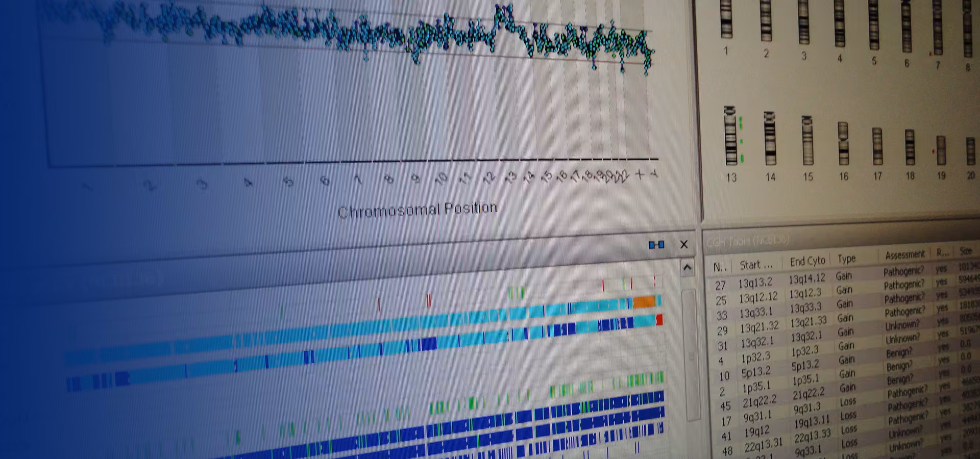The image size is (980, 459).
Task: Sort table by Assessment column header
Action: tap(904, 254)
